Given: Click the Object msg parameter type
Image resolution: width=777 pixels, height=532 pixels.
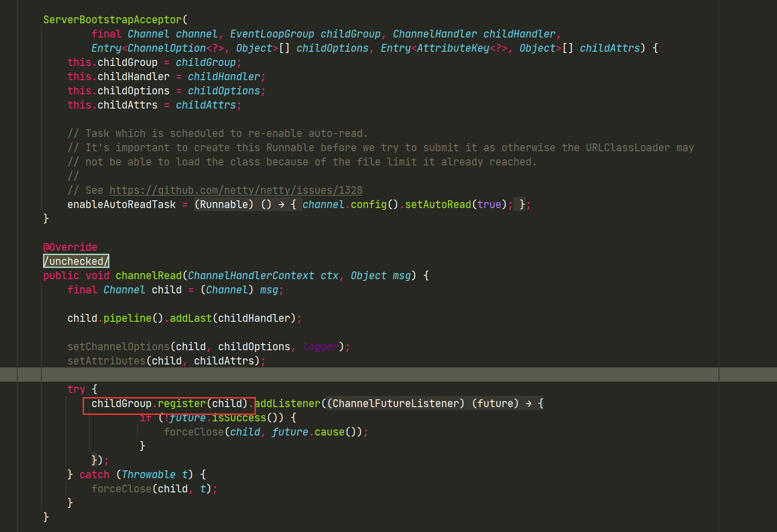Looking at the screenshot, I should [x=369, y=275].
